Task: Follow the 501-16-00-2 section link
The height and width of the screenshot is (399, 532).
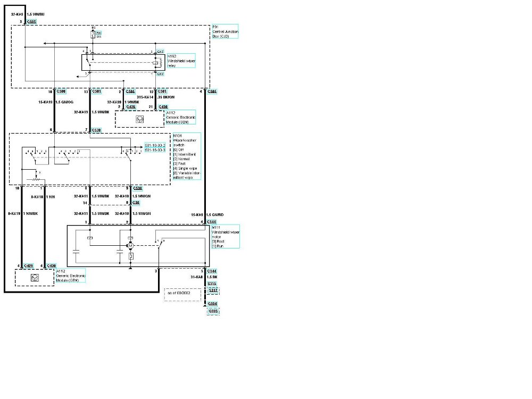Action: 155,145
